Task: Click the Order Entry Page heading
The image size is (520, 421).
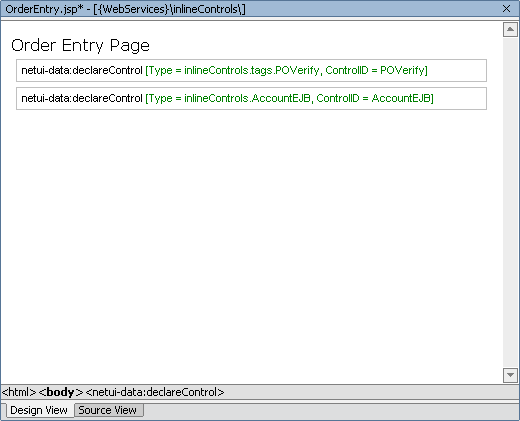Action: tap(80, 45)
